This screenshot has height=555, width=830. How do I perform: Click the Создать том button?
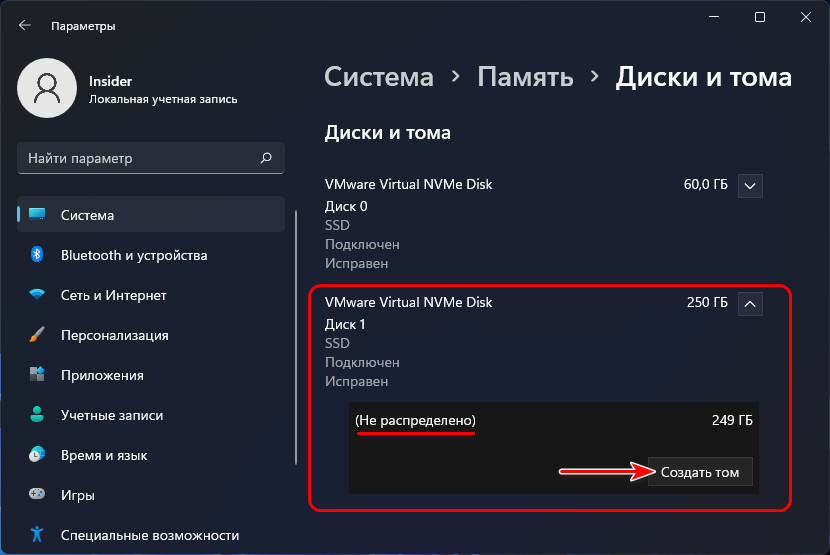[x=700, y=472]
